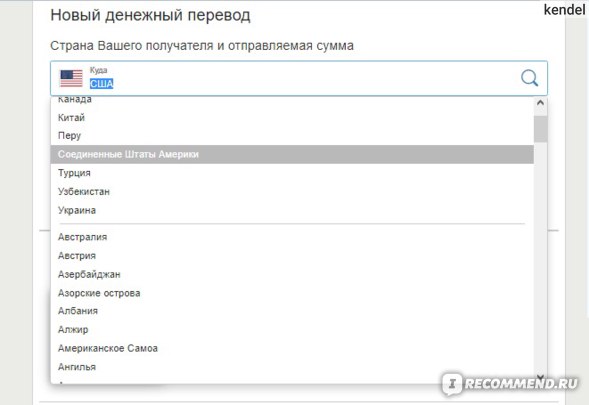The height and width of the screenshot is (405, 589).
Task: Choose Перу in the dropdown list
Action: pos(292,136)
